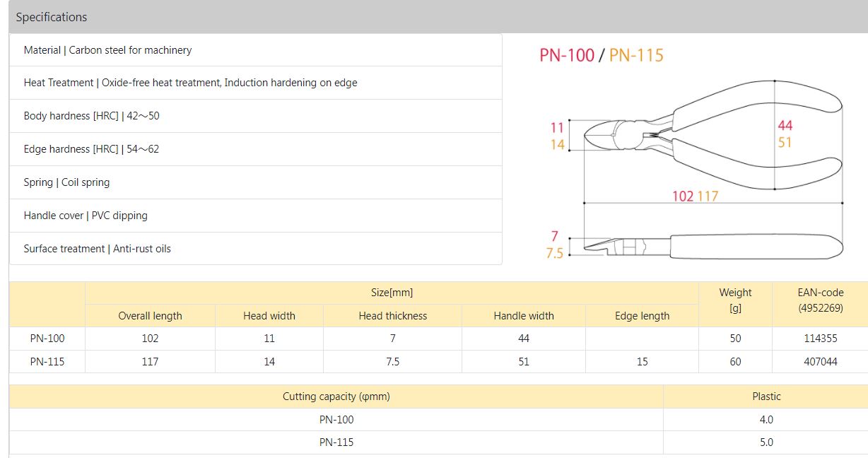Select the EAN-code value 114355
Image resolution: width=868 pixels, height=458 pixels.
pos(821,339)
